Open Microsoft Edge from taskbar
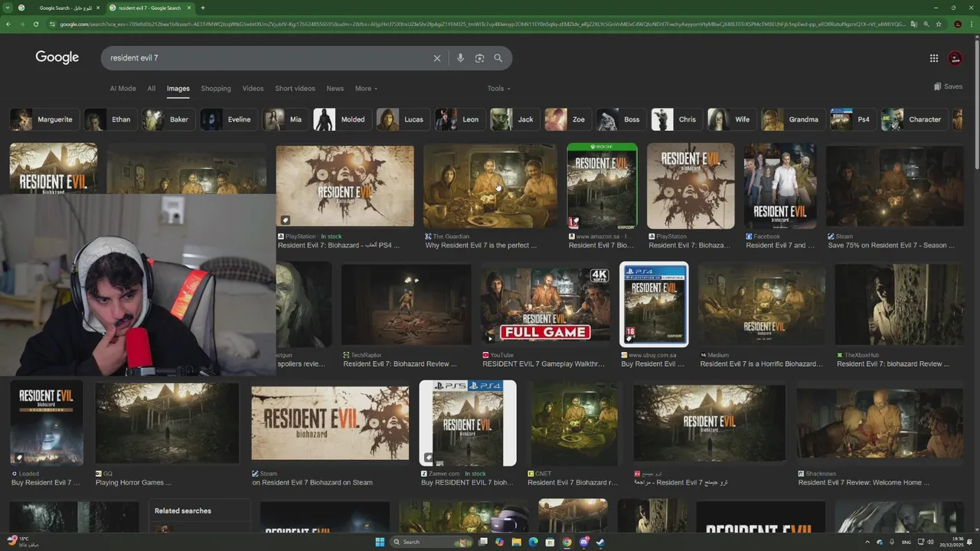 pyautogui.click(x=533, y=542)
